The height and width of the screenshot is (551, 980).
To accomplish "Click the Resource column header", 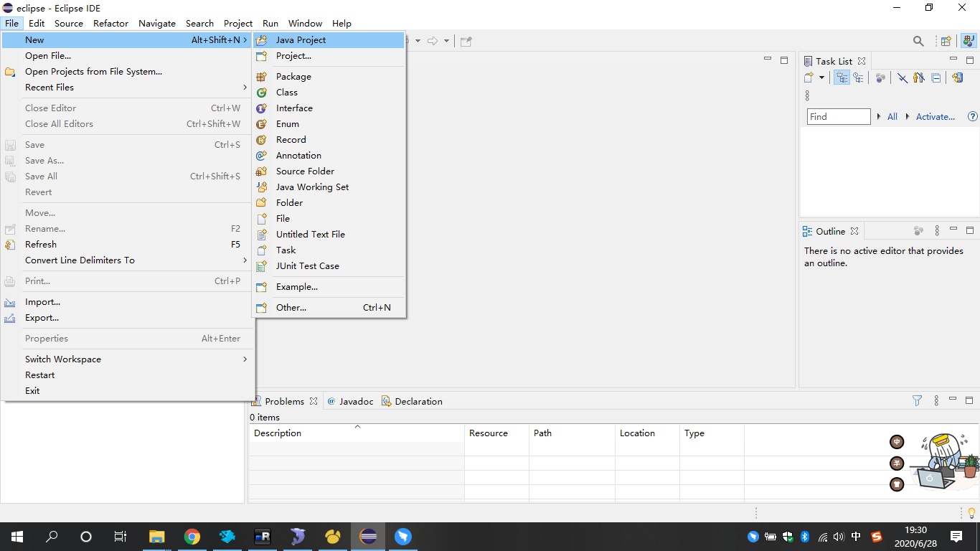I will tap(496, 433).
